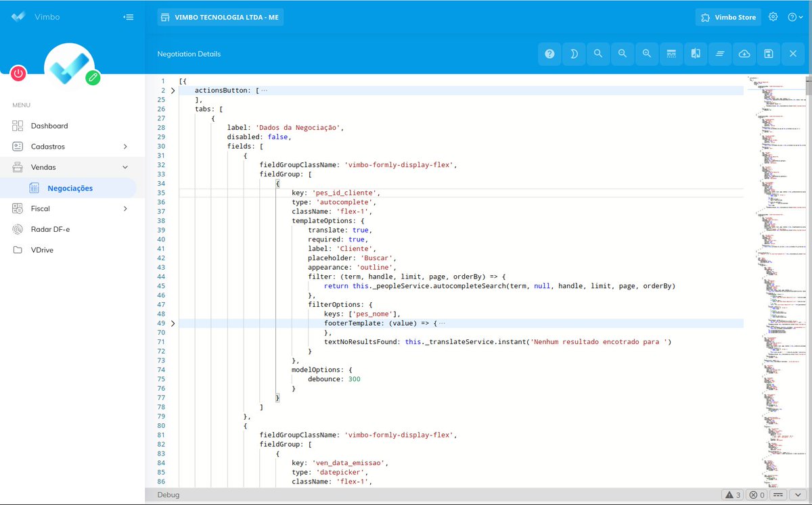The height and width of the screenshot is (505, 812).
Task: Click the editor vertical scrollbar
Action: click(x=808, y=281)
